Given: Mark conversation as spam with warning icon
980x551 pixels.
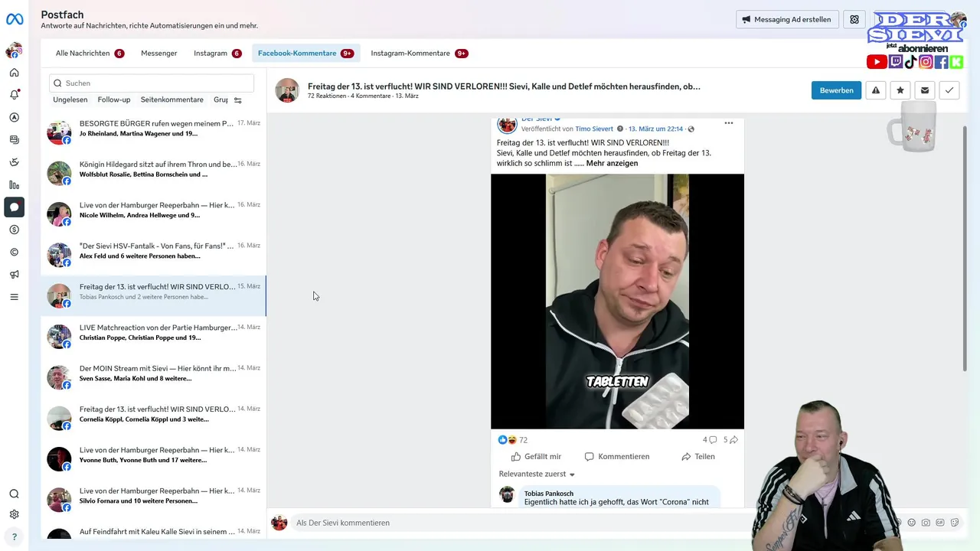Looking at the screenshot, I should (x=876, y=90).
